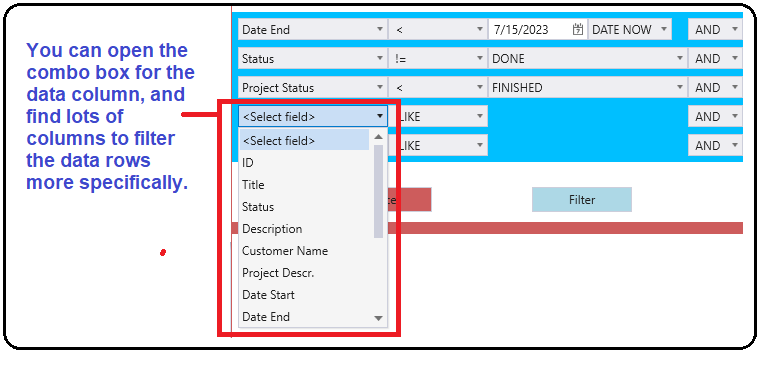Open the LIKE operator dropdown in fifth row
The width and height of the screenshot is (765, 376).
tap(443, 145)
